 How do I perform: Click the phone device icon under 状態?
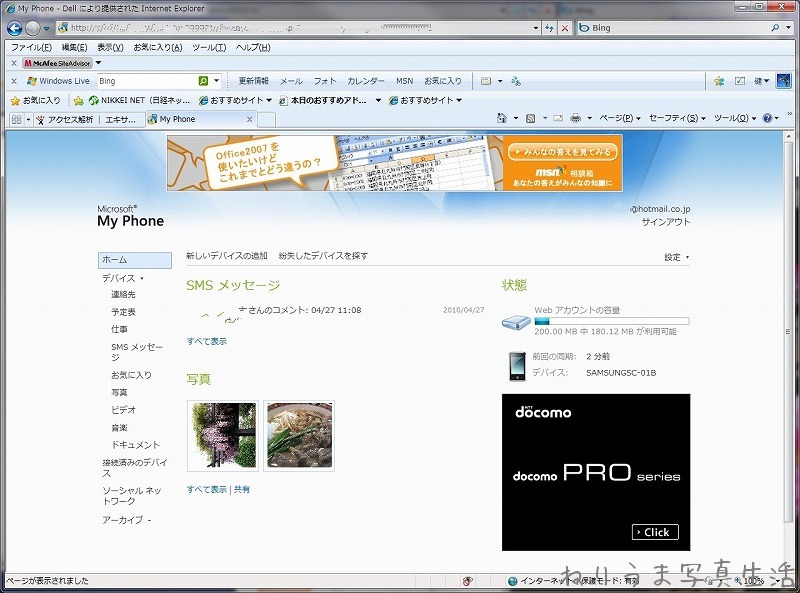click(517, 365)
